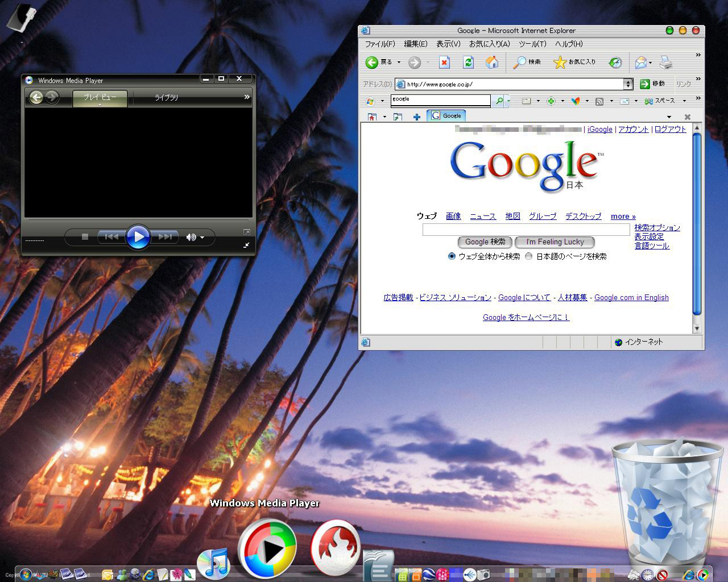Click the MSN butterfly icon in the toolbar
This screenshot has height=582, width=728.
click(x=576, y=101)
